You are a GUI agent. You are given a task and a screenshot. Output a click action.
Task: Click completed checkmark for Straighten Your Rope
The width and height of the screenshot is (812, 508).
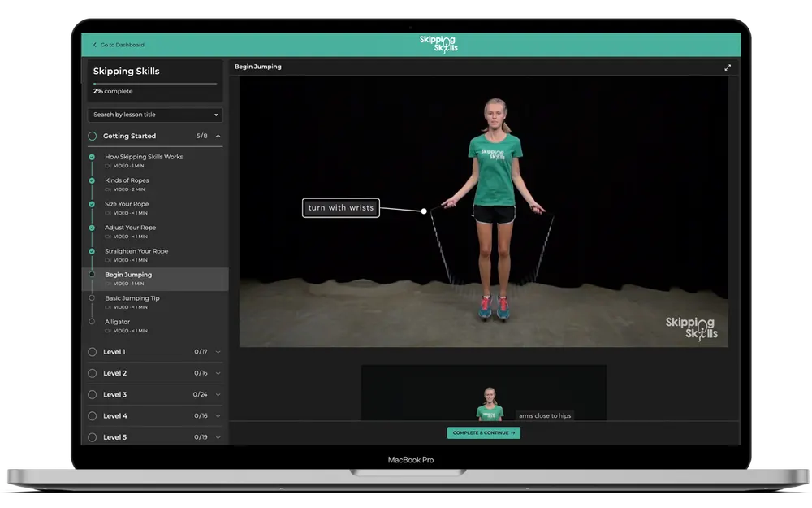point(92,251)
